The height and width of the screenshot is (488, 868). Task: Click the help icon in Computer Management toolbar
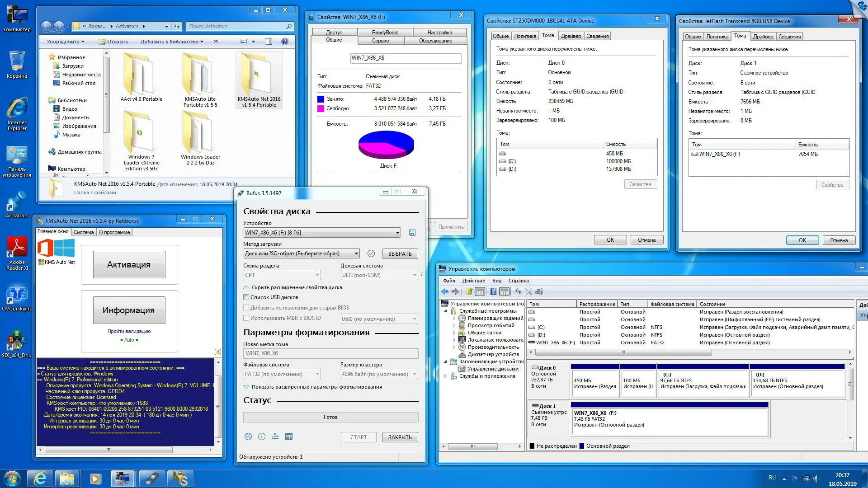(493, 292)
